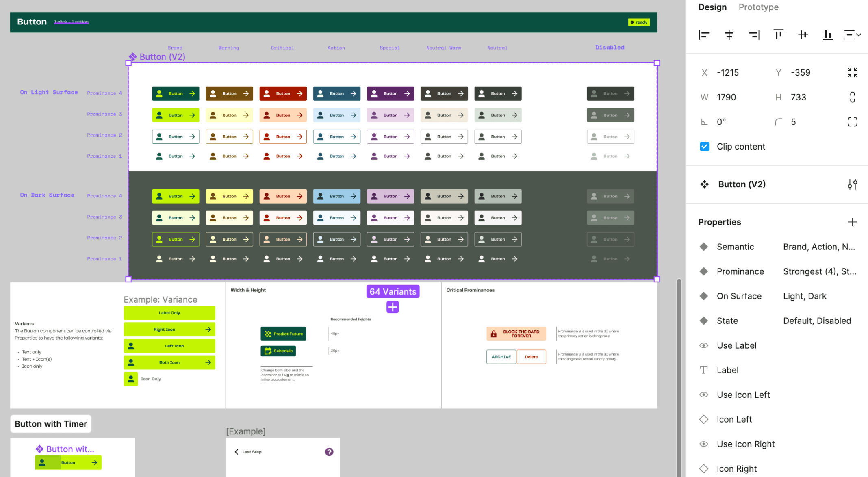Expand the Semantic property values
The image size is (868, 477).
(819, 247)
